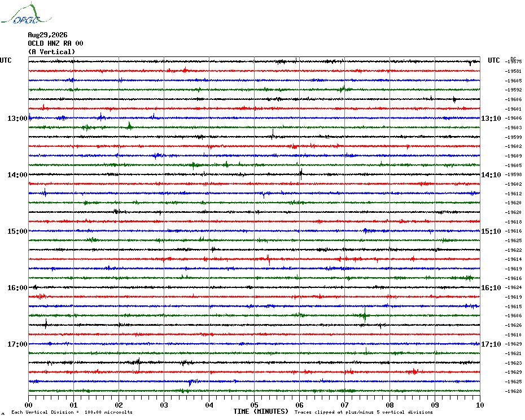Viewport: 525px width, 420px height.
Task: Click the DC offset value -19592
Action: (513, 90)
